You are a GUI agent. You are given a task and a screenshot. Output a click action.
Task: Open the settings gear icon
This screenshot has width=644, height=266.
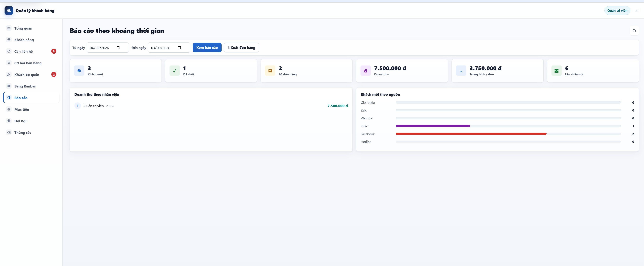click(637, 11)
